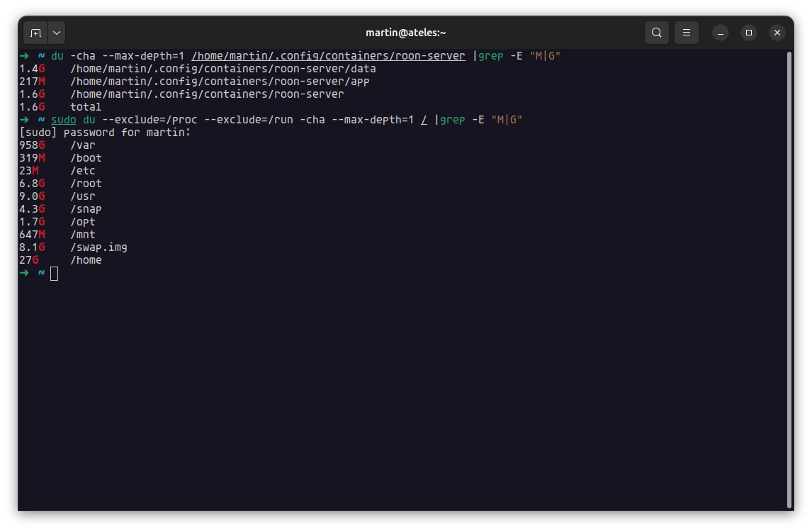Maximize the terminal window
This screenshot has height=531, width=812.
coord(749,33)
